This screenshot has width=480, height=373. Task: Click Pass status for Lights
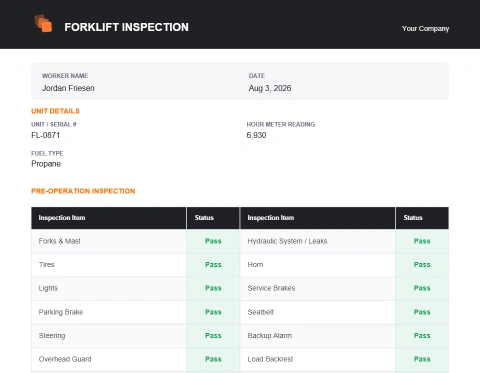pyautogui.click(x=213, y=288)
